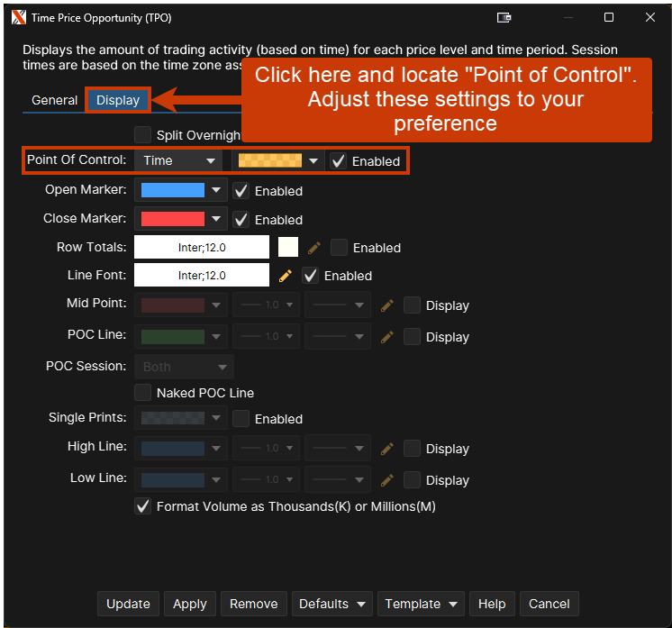Switch to the General tab
Image resolution: width=672 pixels, height=628 pixels.
[54, 100]
